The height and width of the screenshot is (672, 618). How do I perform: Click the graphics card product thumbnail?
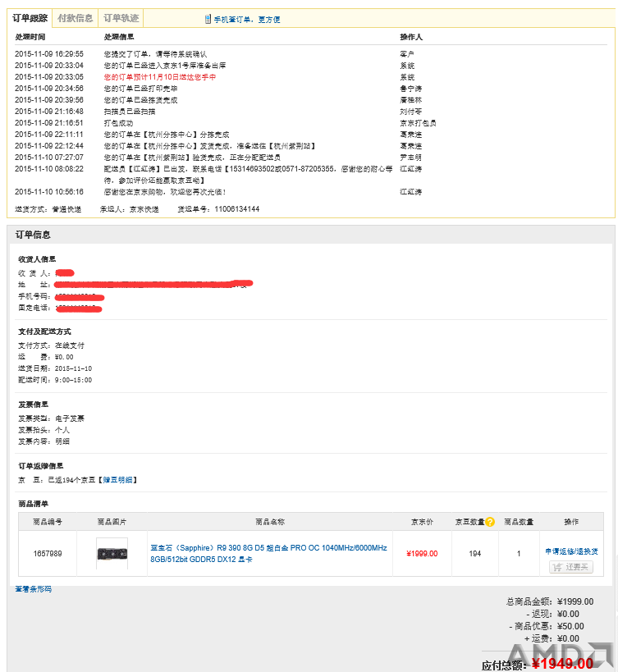pyautogui.click(x=112, y=553)
